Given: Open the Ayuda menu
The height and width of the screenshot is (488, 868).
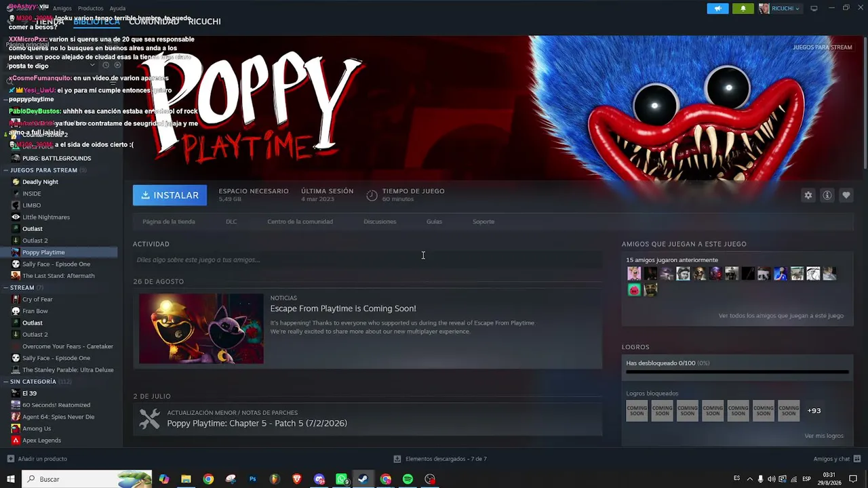Looking at the screenshot, I should click(117, 8).
